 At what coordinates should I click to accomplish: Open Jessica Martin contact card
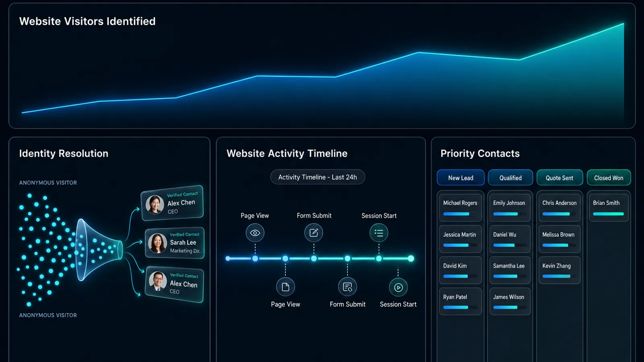coord(460,239)
